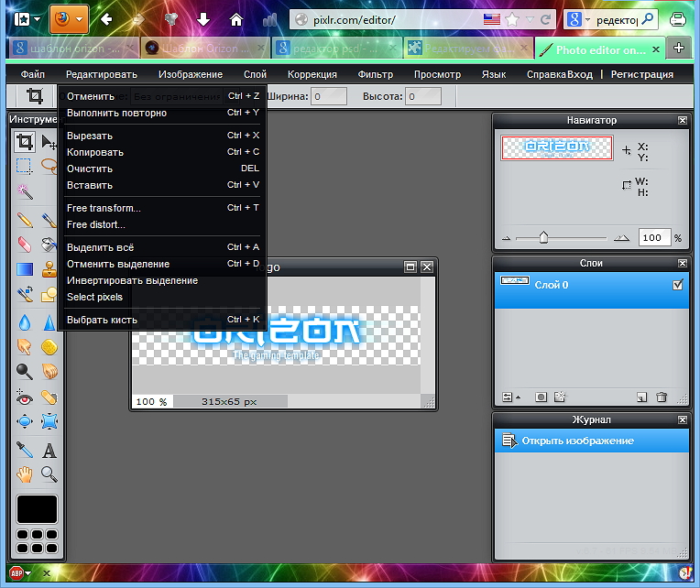Select the Pencil tool
This screenshot has width=700, height=588.
tap(25, 220)
